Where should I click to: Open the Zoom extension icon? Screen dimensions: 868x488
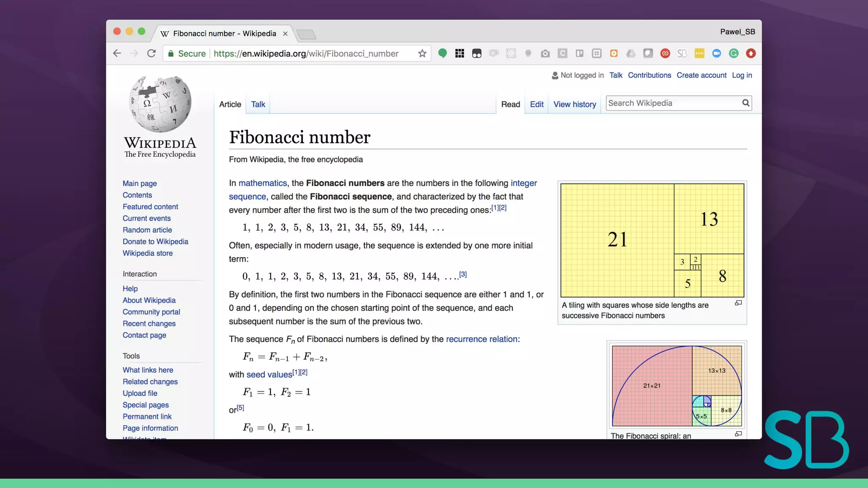(x=716, y=53)
